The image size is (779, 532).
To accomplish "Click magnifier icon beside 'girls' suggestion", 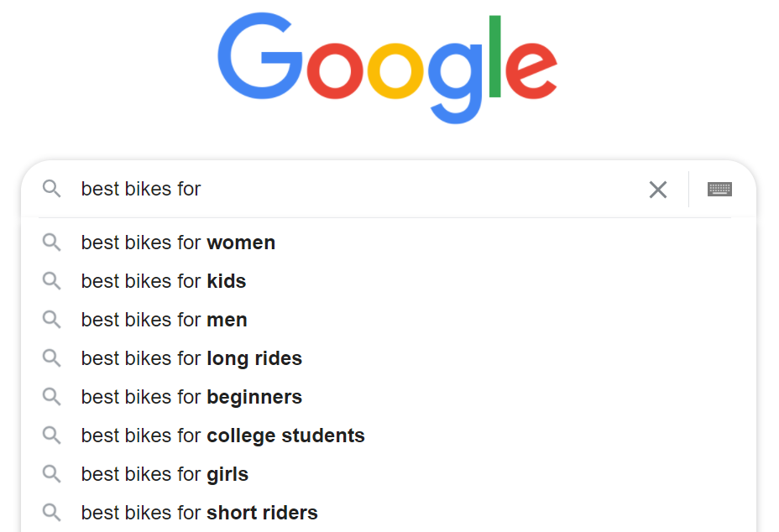I will (52, 474).
